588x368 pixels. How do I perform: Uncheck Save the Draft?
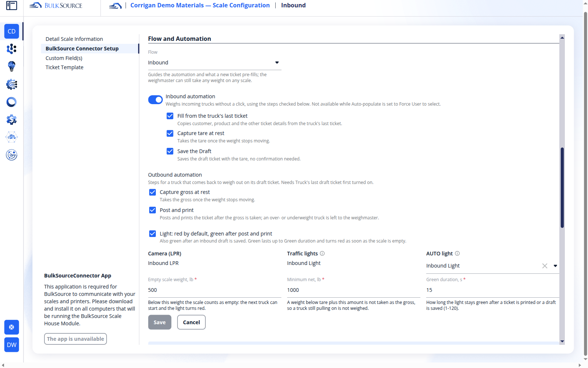tap(170, 151)
